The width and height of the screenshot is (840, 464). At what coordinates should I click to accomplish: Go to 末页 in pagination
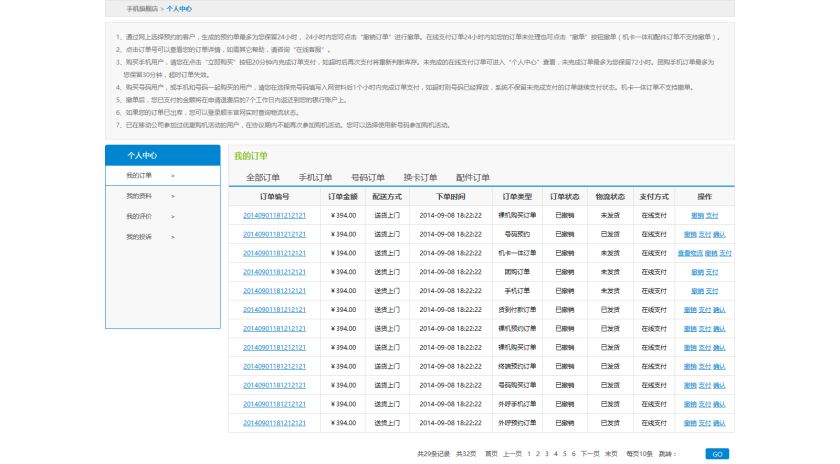[x=611, y=454]
